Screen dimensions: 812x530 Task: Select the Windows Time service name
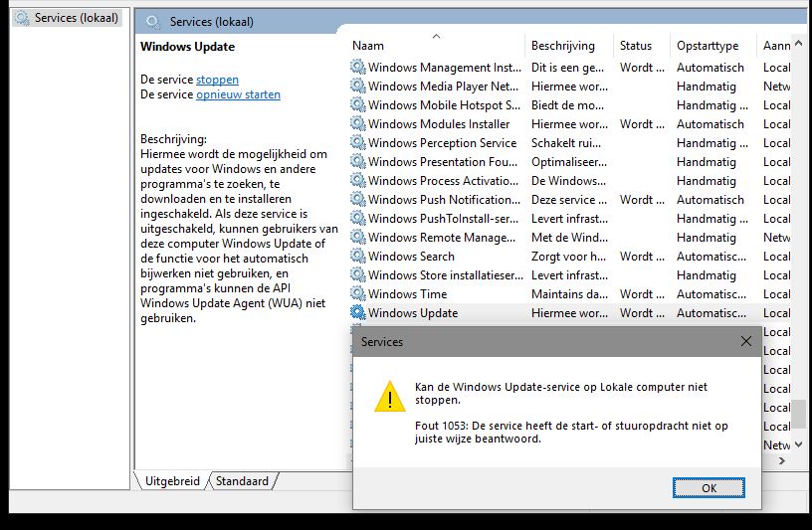408,294
